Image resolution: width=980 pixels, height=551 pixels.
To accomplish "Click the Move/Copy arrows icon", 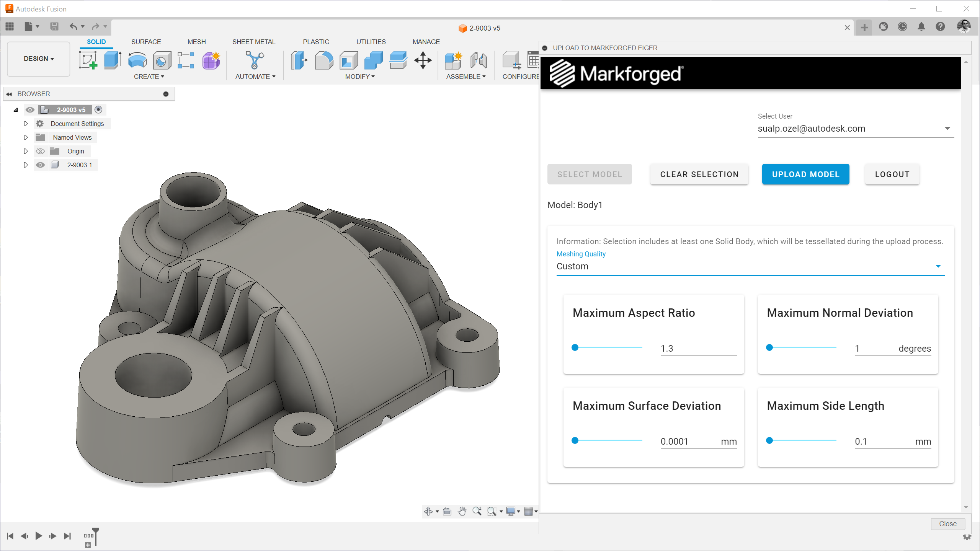I will (x=423, y=60).
